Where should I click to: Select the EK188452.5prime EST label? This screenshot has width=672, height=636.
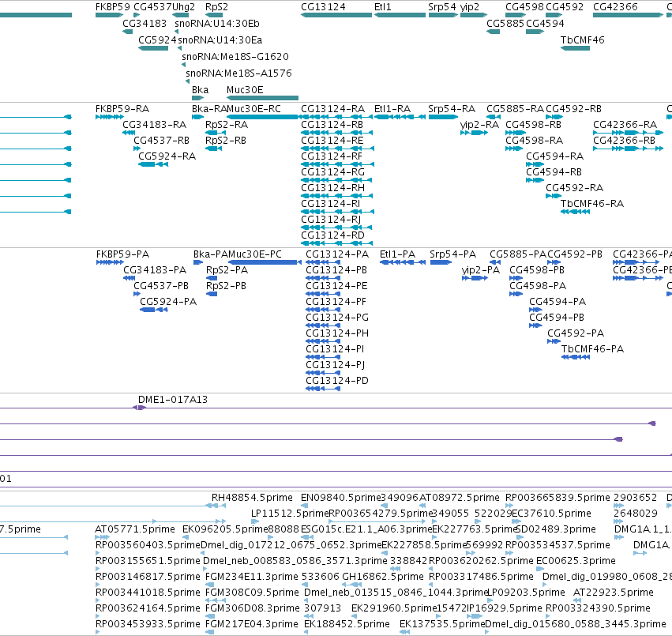point(347,624)
